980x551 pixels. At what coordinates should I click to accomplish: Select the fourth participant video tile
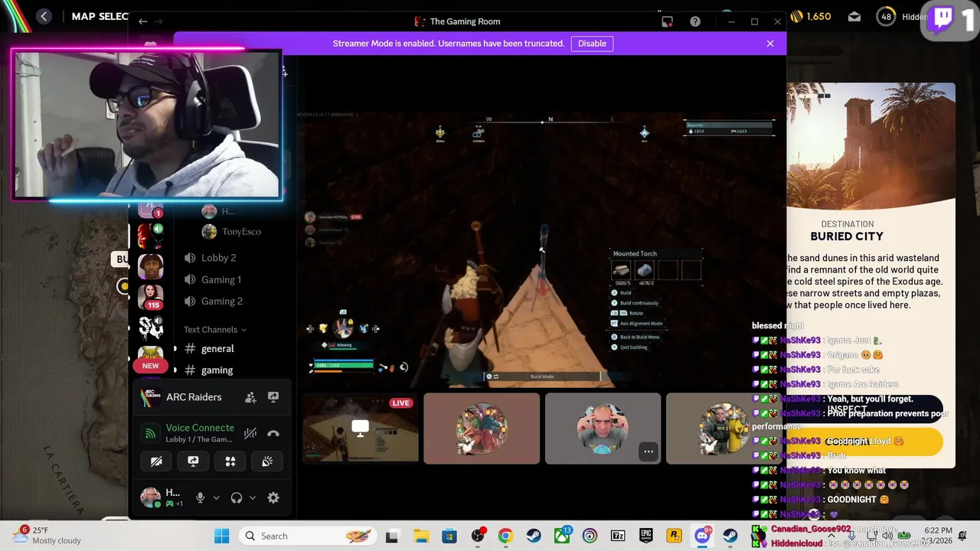click(x=724, y=429)
